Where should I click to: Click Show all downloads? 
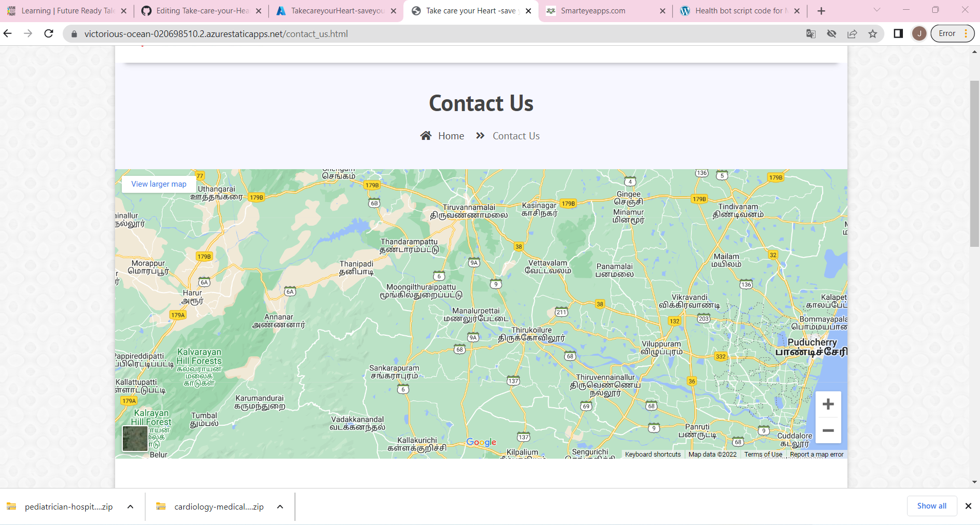coord(932,506)
